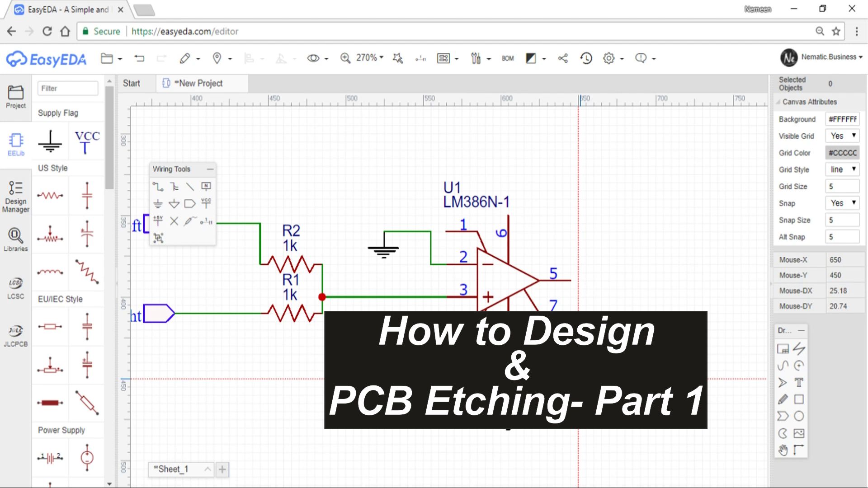Open the View eye dropdown
The width and height of the screenshot is (868, 488).
pos(317,58)
